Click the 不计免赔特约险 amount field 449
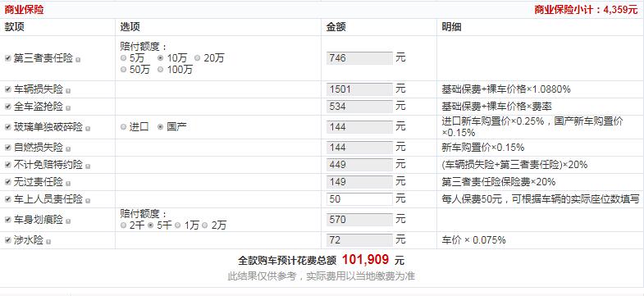Screen dimensions: 644x296 [360, 165]
